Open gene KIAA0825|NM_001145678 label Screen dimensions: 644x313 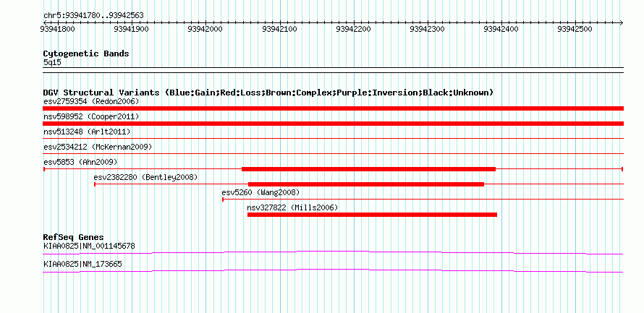tap(89, 246)
